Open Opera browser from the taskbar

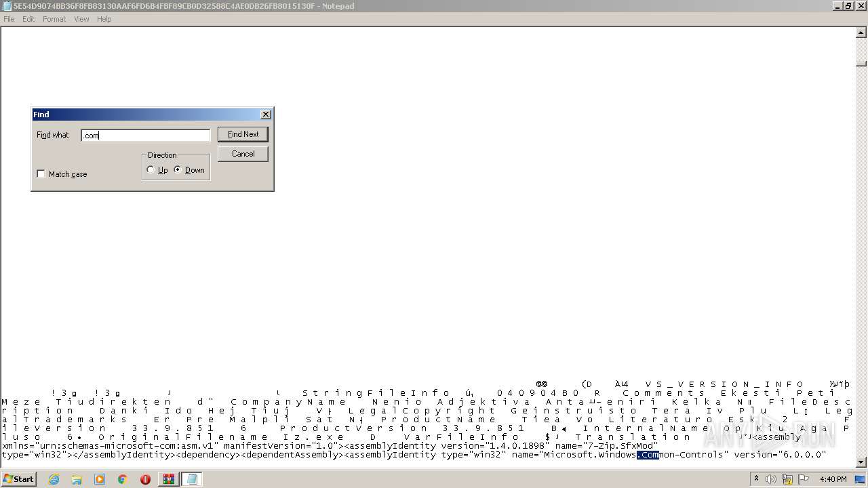pos(145,479)
